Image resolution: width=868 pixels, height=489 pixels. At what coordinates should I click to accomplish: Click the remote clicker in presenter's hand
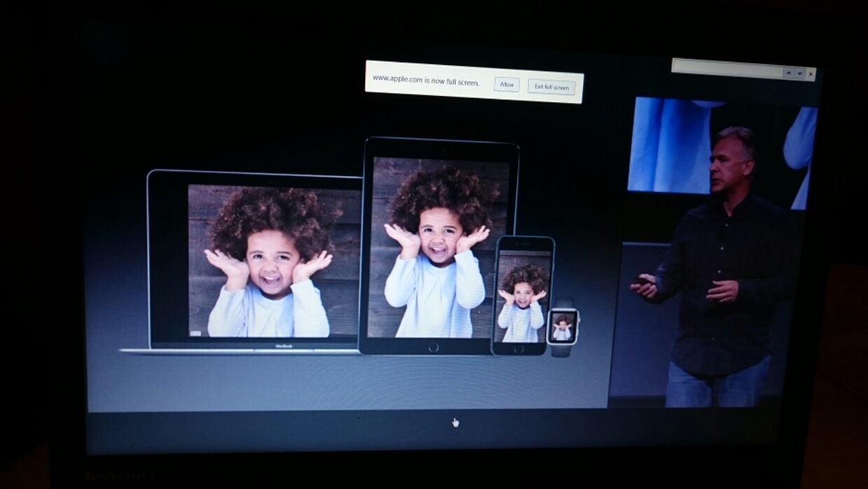(640, 282)
